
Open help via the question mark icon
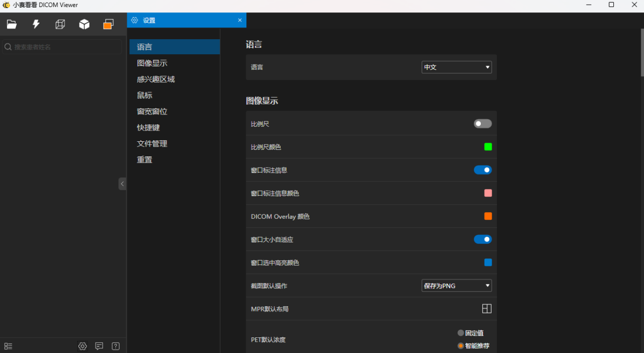click(x=116, y=346)
